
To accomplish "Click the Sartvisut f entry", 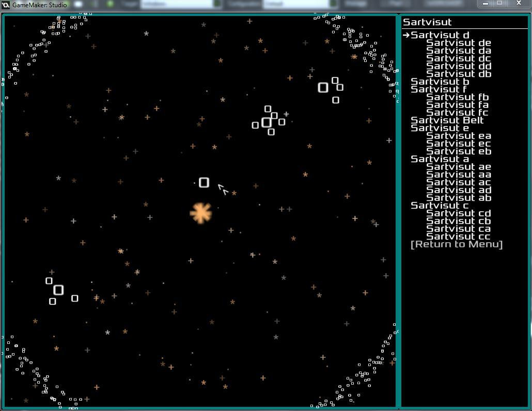I will pyautogui.click(x=439, y=89).
